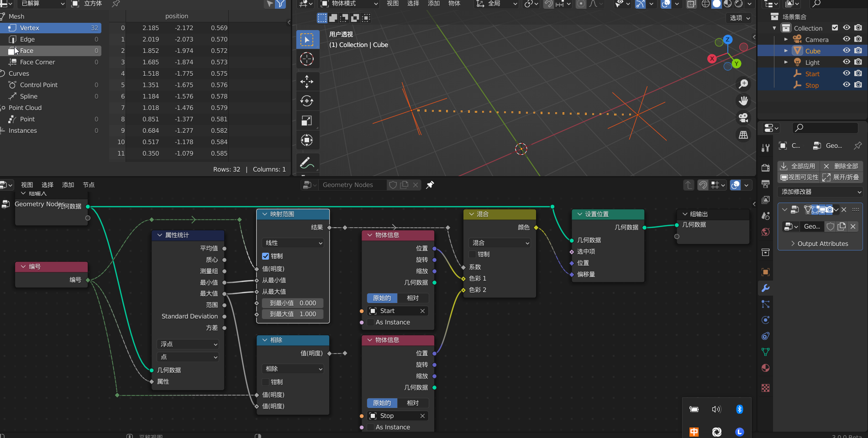This screenshot has height=438, width=868.
Task: Enable As Instance for the Start object
Action: pos(371,322)
